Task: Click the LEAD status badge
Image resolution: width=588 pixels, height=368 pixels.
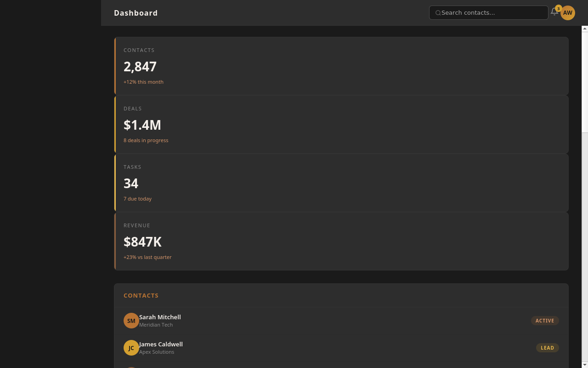Action: [547, 348]
